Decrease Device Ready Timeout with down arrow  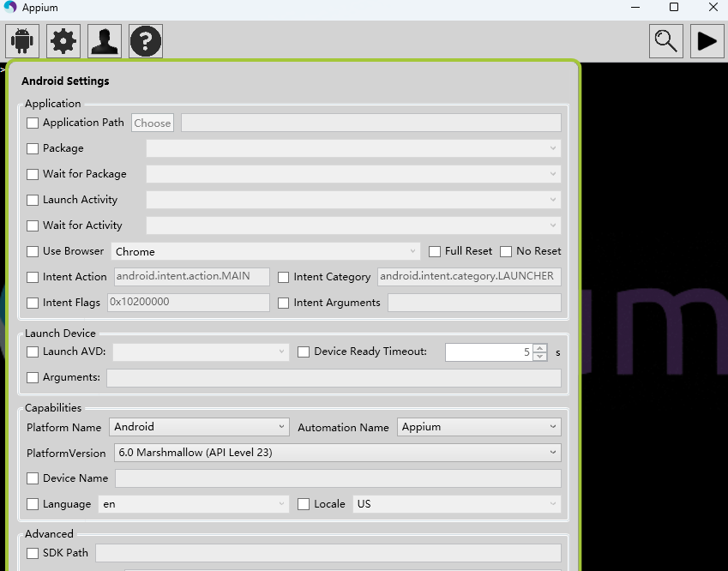(x=539, y=357)
